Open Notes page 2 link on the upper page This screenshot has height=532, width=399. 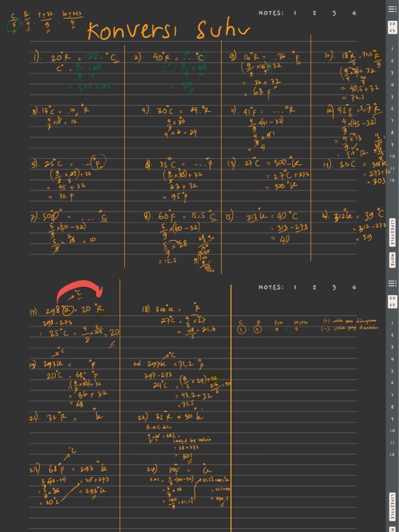point(314,13)
